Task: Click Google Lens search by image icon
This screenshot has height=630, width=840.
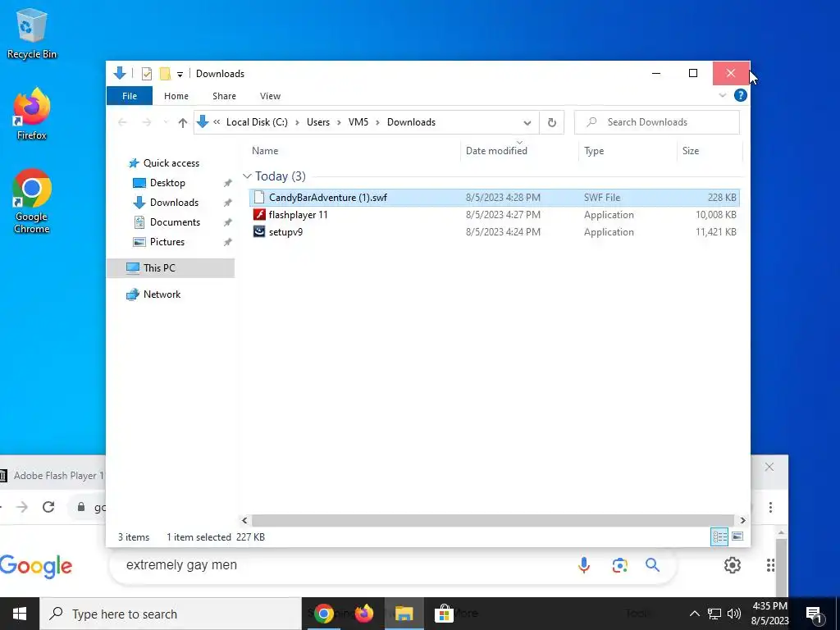Action: tap(620, 565)
